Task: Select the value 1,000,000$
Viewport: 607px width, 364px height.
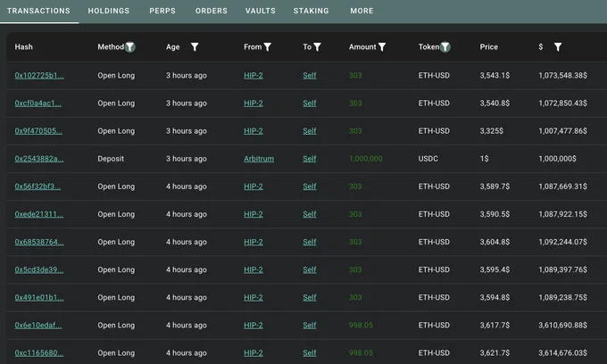Action: point(557,159)
